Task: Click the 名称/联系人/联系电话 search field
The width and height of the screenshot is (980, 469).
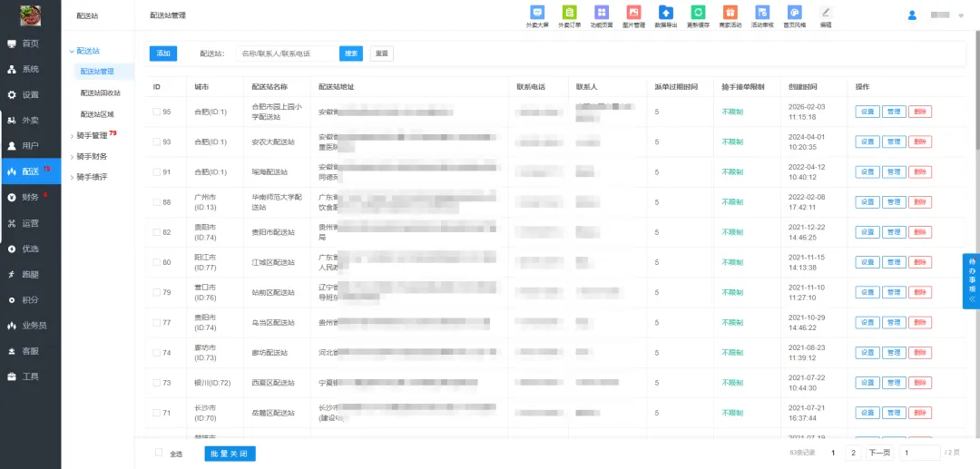Action: [286, 54]
